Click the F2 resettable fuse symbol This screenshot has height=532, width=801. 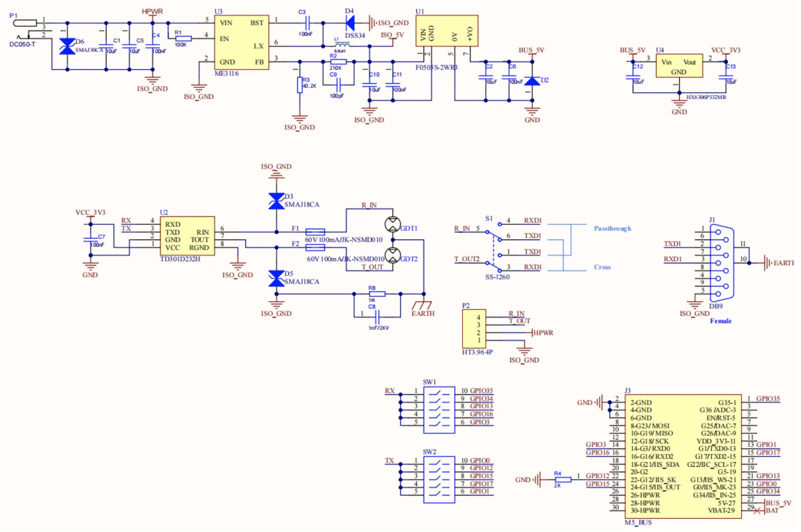[x=315, y=247]
